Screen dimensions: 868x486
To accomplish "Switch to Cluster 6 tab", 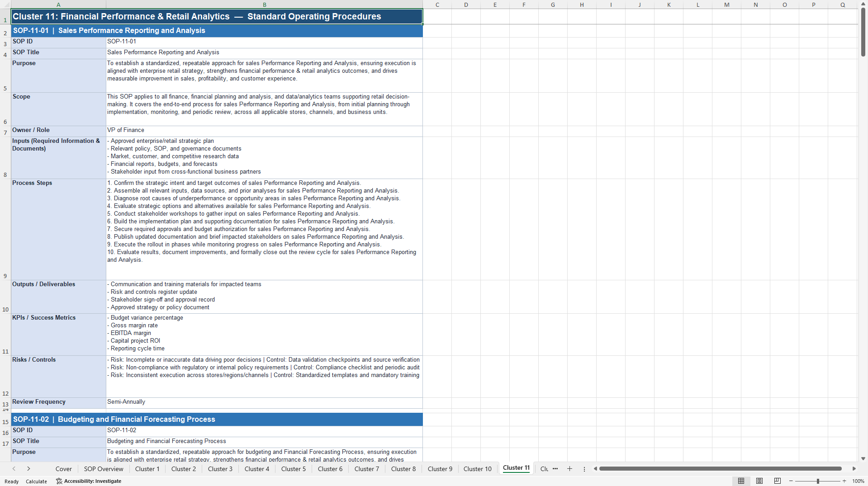I will 330,469.
